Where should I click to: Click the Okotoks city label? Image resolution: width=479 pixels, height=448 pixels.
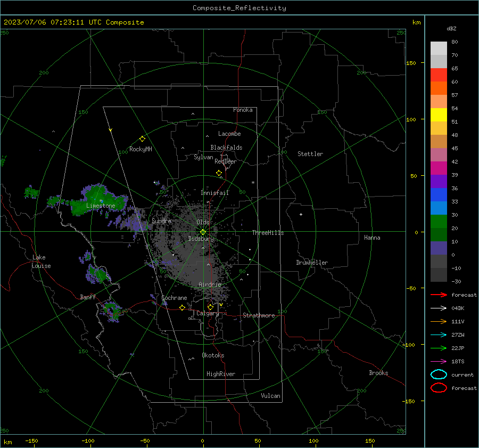coord(213,355)
